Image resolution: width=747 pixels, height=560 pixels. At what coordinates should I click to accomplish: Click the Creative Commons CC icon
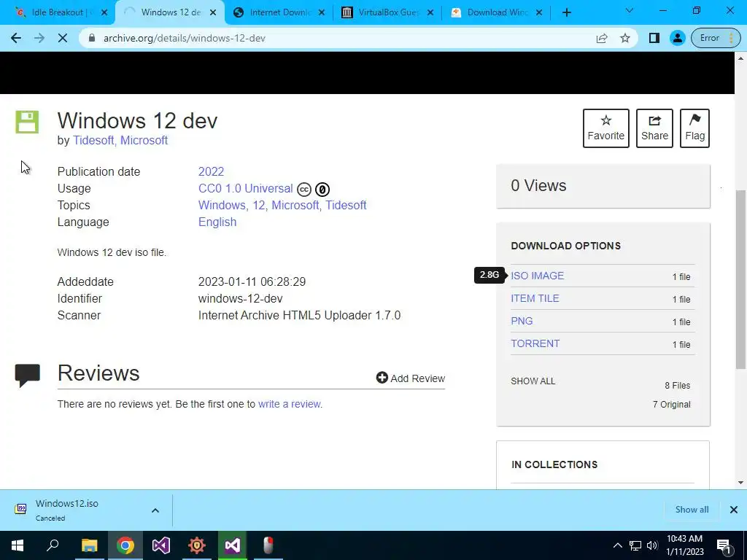pyautogui.click(x=304, y=190)
